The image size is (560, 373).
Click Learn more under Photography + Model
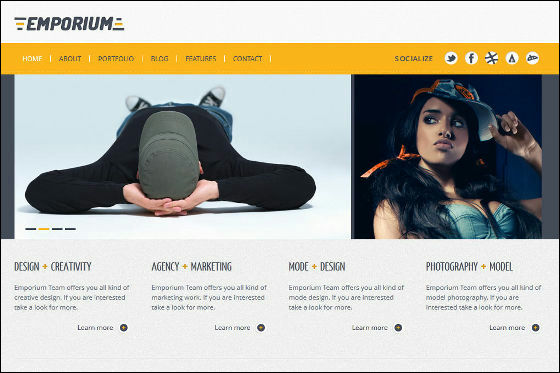point(507,328)
